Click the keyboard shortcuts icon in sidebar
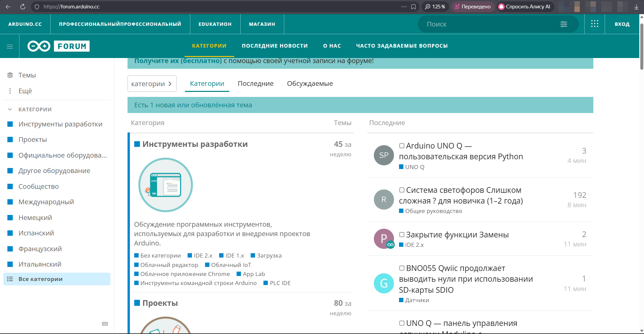The height and width of the screenshot is (334, 644). [105, 324]
